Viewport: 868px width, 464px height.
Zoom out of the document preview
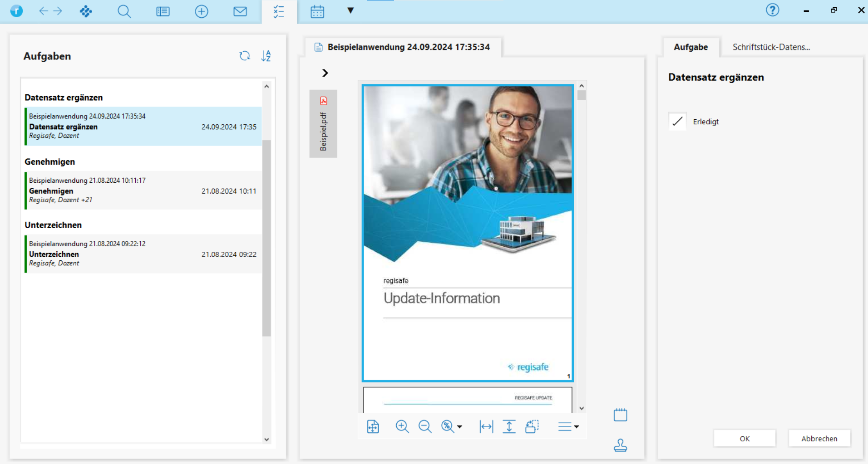tap(425, 426)
